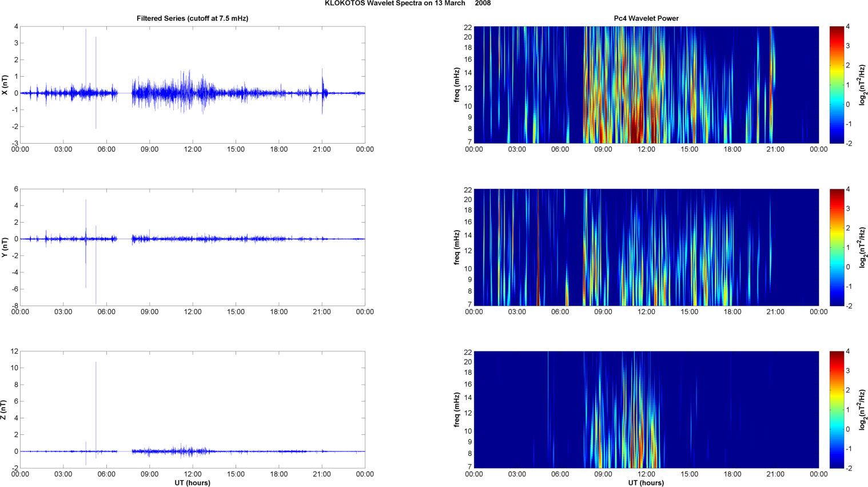
Task: Click 'UT (hours)' label under Z wavelet spectrum
Action: click(646, 483)
